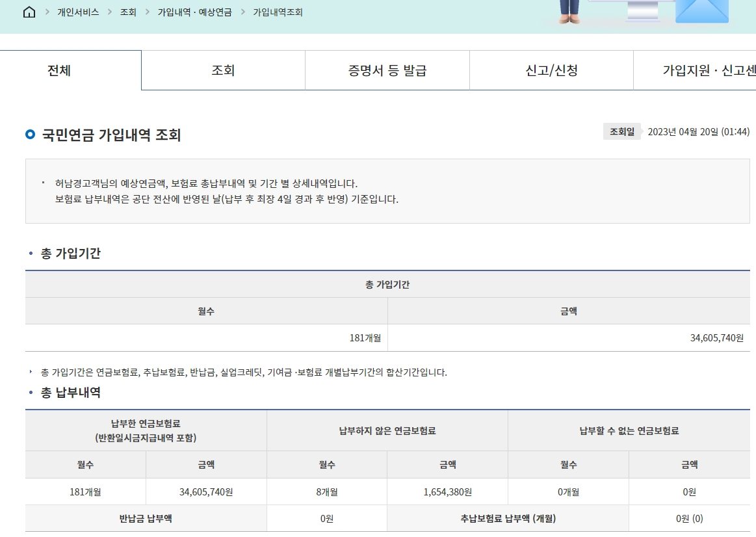The width and height of the screenshot is (756, 537).
Task: Click the 8개월 unpaid months cell
Action: (x=327, y=491)
